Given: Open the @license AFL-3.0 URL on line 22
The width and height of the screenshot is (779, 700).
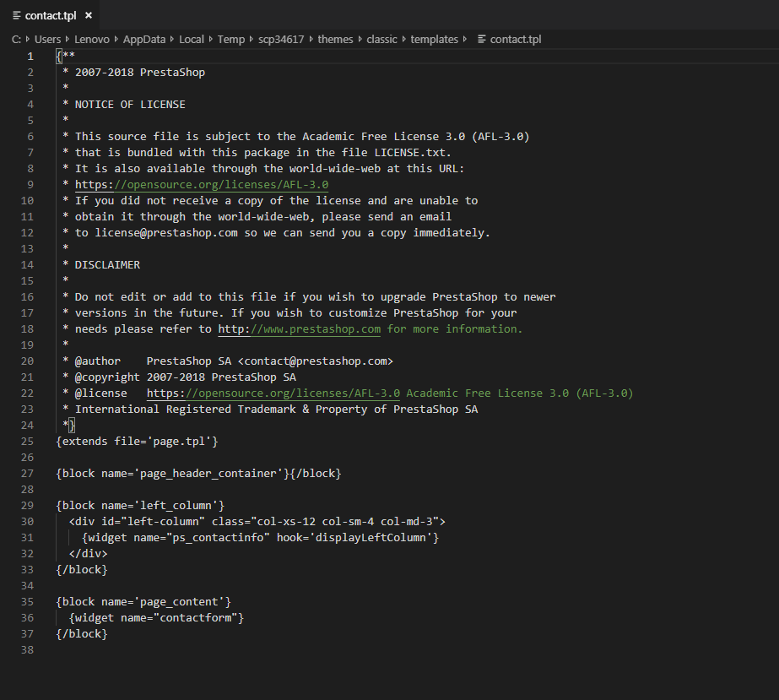Looking at the screenshot, I should pyautogui.click(x=273, y=393).
